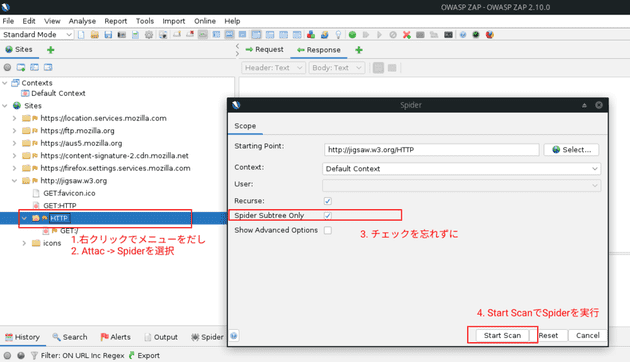
Task: Expand the https://ftp.mozilla.org site node
Action: point(14,131)
